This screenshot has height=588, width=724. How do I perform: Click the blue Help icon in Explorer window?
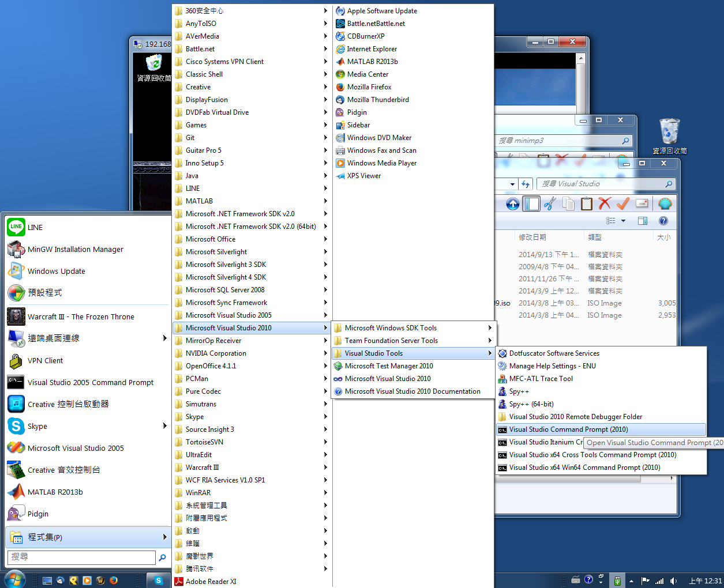(x=663, y=221)
